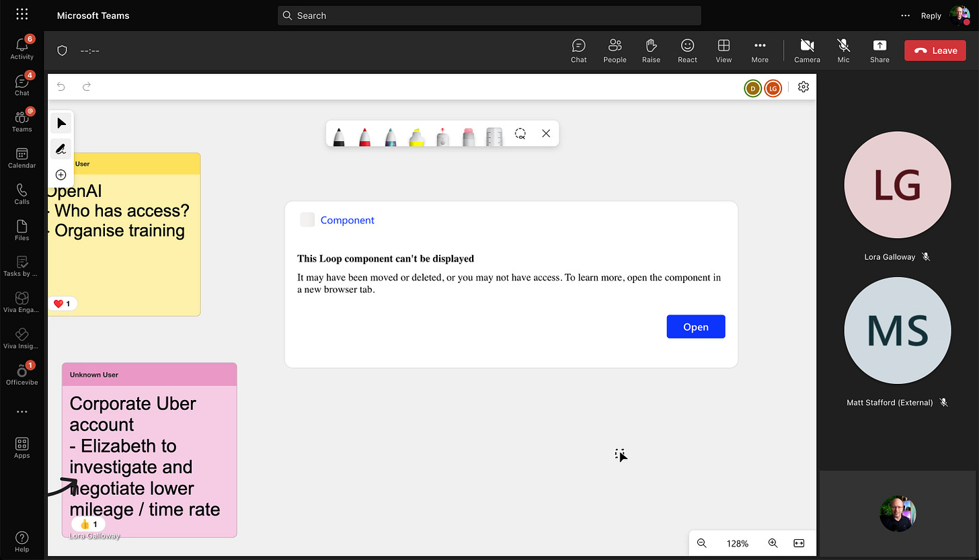Open the create plus menu
979x560 pixels.
(61, 175)
